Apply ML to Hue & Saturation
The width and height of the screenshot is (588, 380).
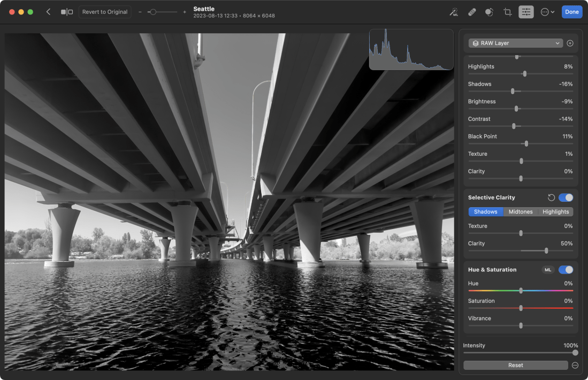point(548,270)
